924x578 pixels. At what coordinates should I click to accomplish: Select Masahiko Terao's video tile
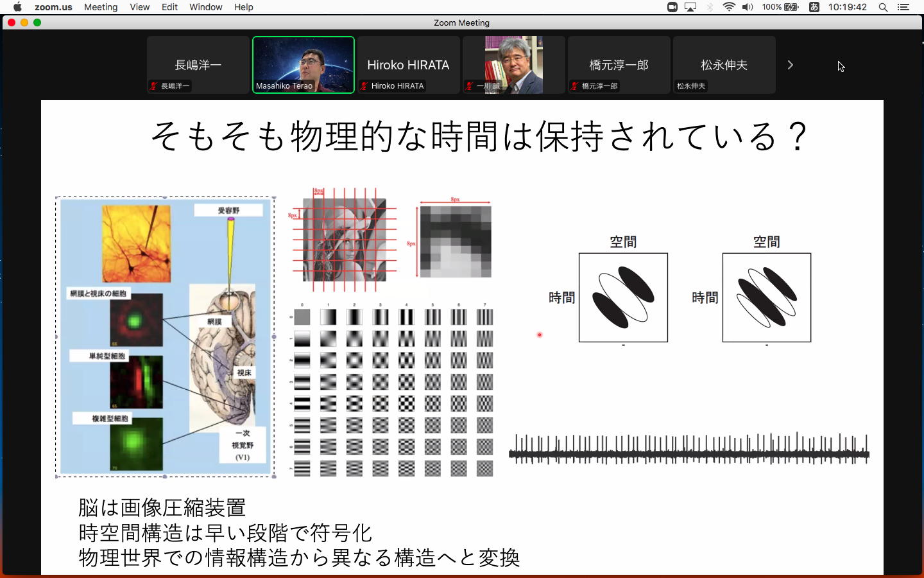point(304,65)
